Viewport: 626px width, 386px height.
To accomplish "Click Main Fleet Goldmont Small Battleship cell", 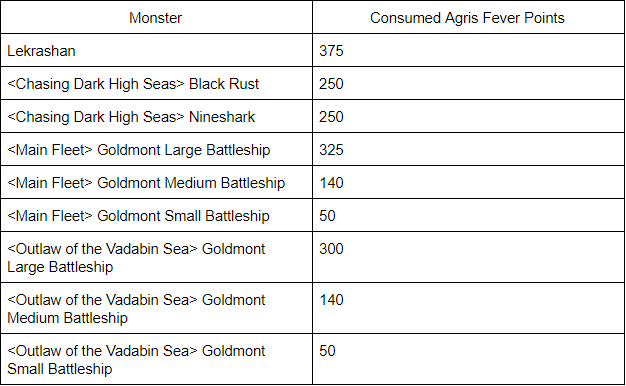I will click(x=156, y=216).
